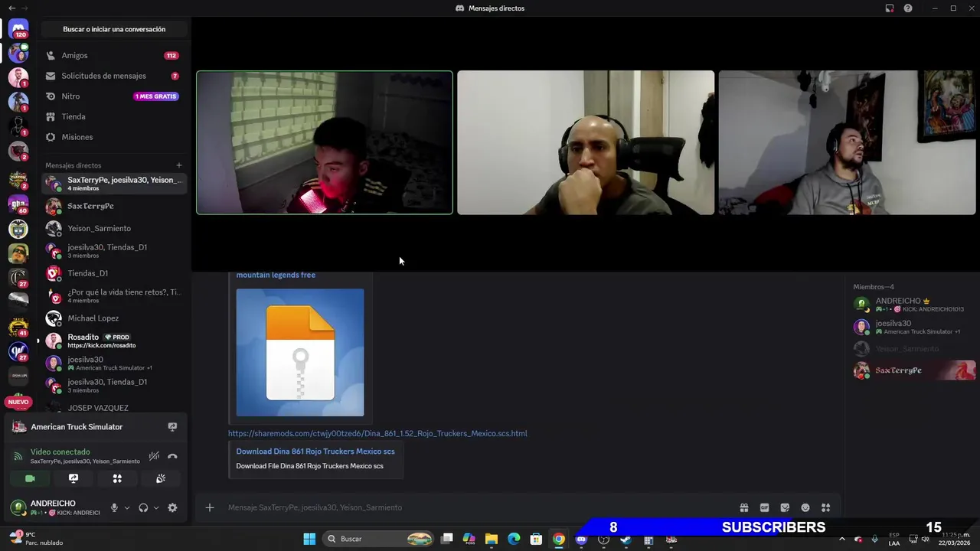The height and width of the screenshot is (551, 980).
Task: Select member SaxTerryPe in member list
Action: point(914,370)
